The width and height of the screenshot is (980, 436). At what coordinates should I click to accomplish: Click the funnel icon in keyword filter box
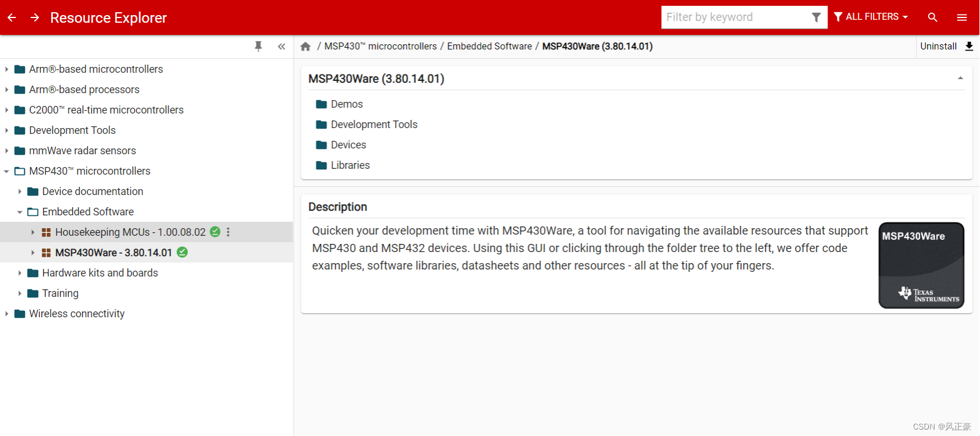(x=816, y=17)
